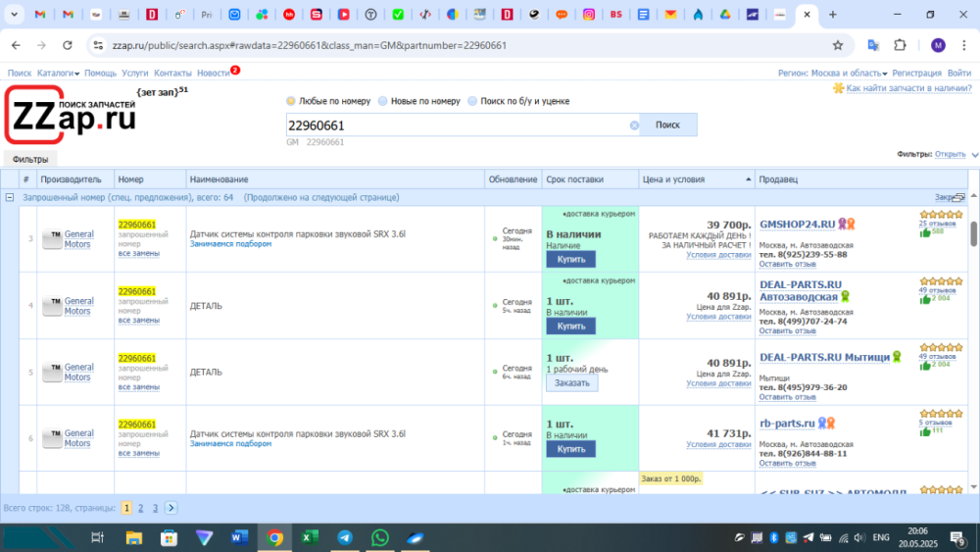Click the filter funnel icon in price column
The image size is (980, 552).
(750, 179)
